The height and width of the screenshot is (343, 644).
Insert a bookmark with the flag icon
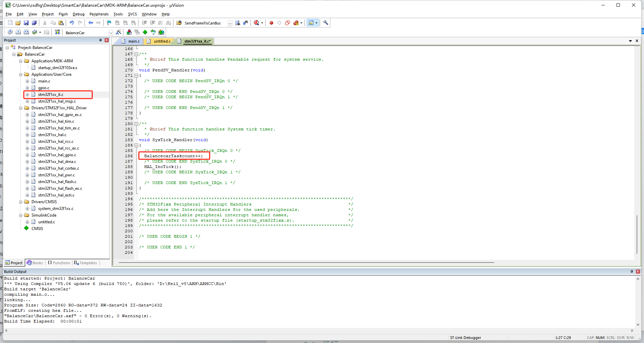tap(109, 23)
